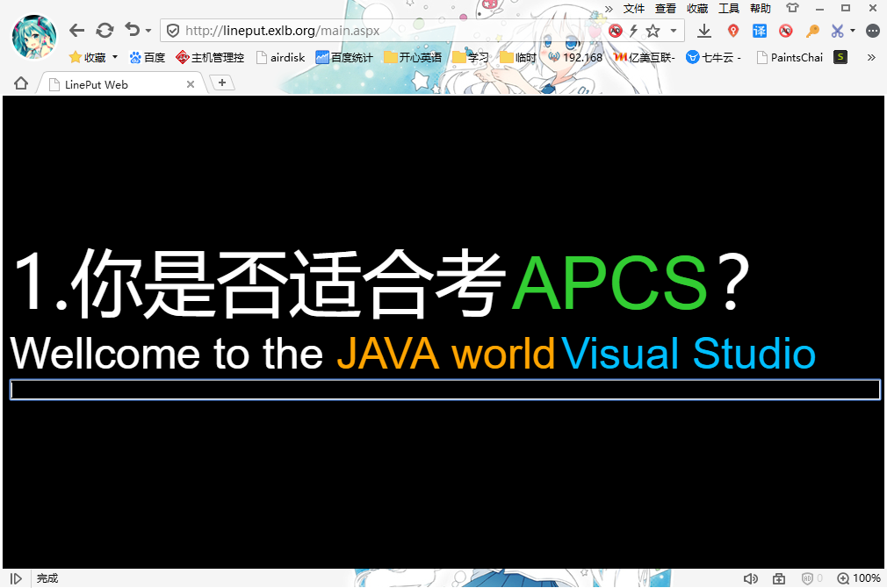
Task: Expand the bookmarks bar overflow chevron
Action: 871,57
